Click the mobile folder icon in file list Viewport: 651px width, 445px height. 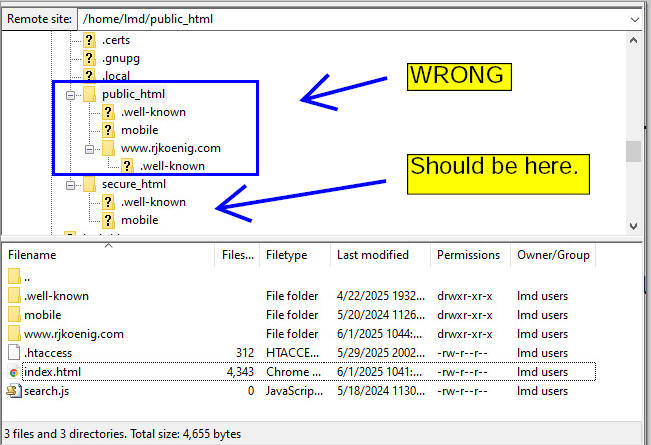click(x=13, y=315)
